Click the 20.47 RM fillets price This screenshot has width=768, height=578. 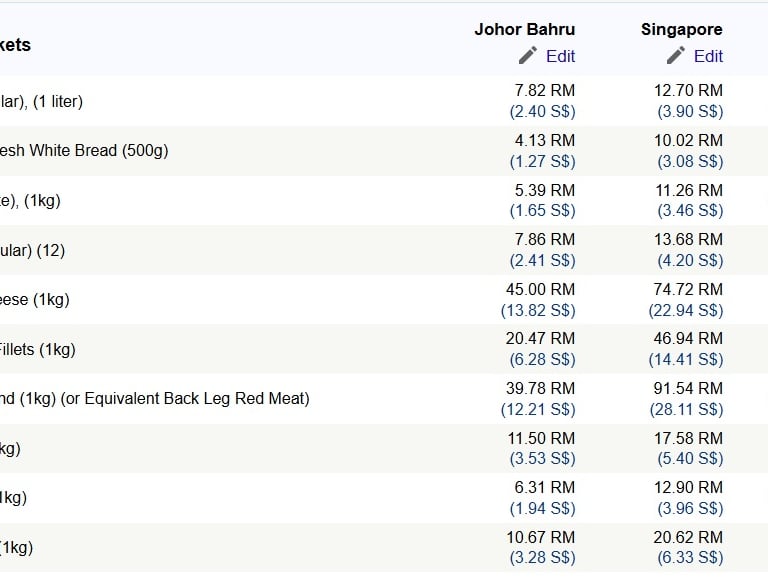[x=540, y=338]
